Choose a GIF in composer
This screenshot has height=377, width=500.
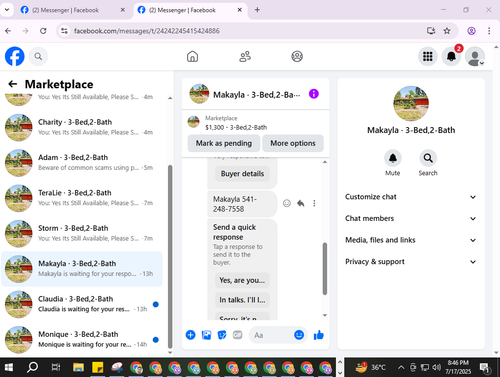click(x=238, y=335)
